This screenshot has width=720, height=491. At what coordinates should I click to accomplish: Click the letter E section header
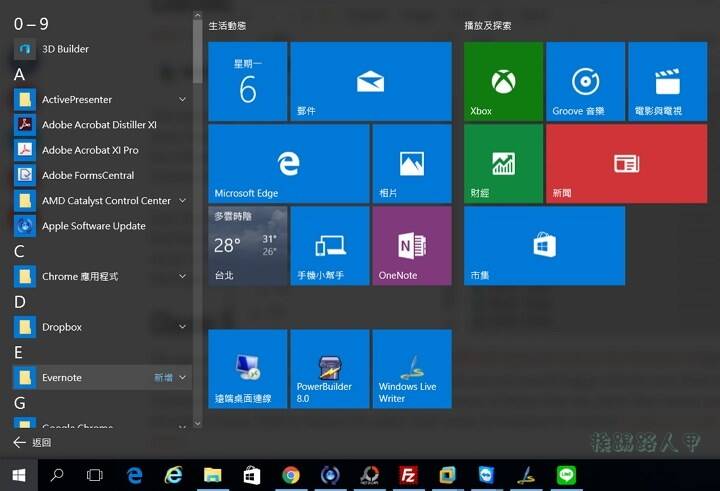click(18, 352)
